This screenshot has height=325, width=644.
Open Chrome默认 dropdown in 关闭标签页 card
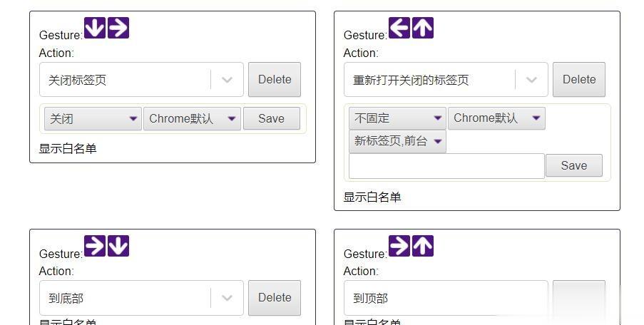click(x=192, y=119)
